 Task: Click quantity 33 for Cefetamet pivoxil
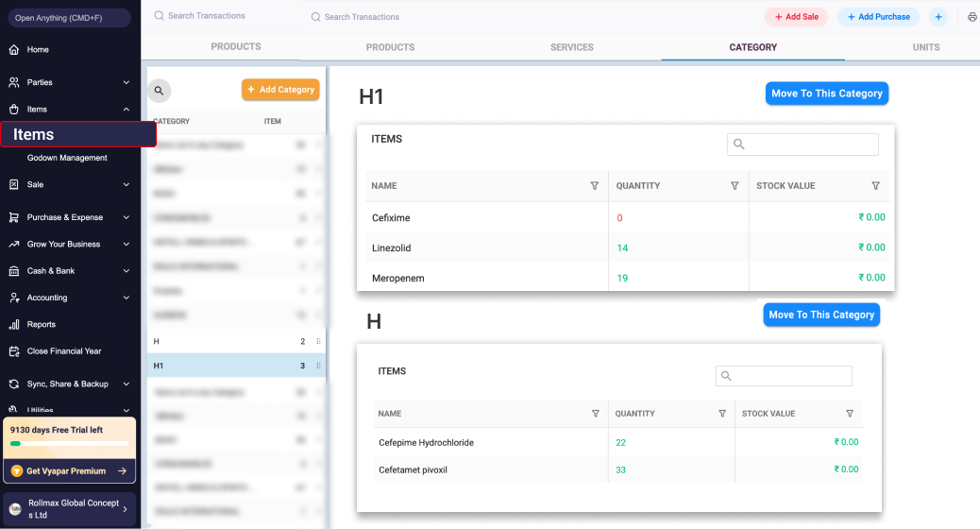click(620, 470)
